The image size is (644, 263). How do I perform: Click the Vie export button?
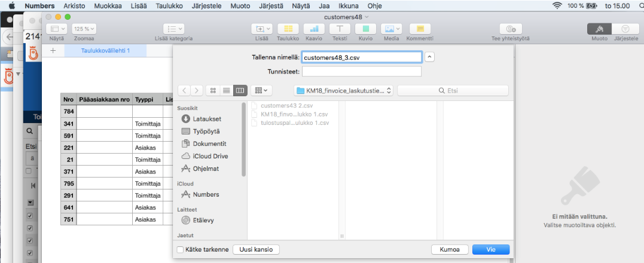tap(490, 249)
